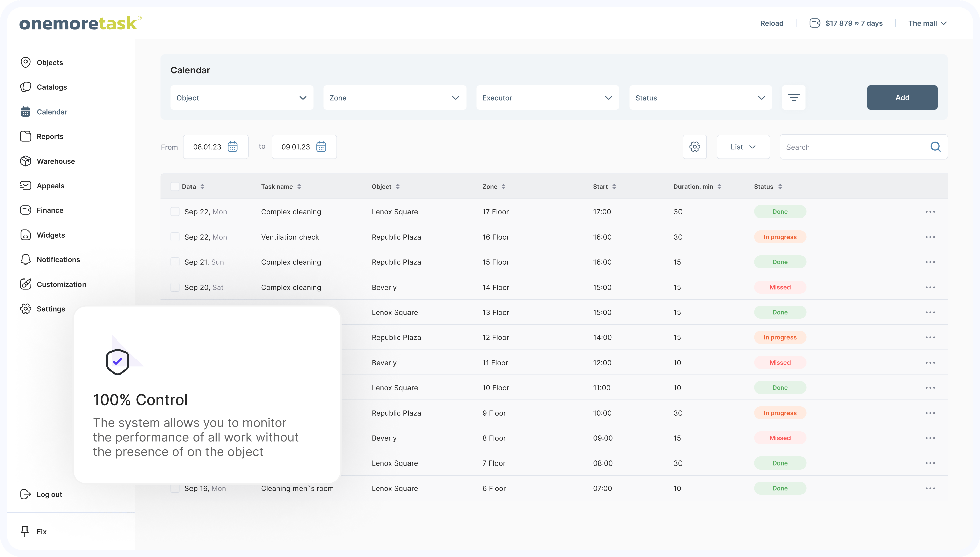This screenshot has height=557, width=980.
Task: Open Warehouse in the sidebar
Action: [x=56, y=161]
